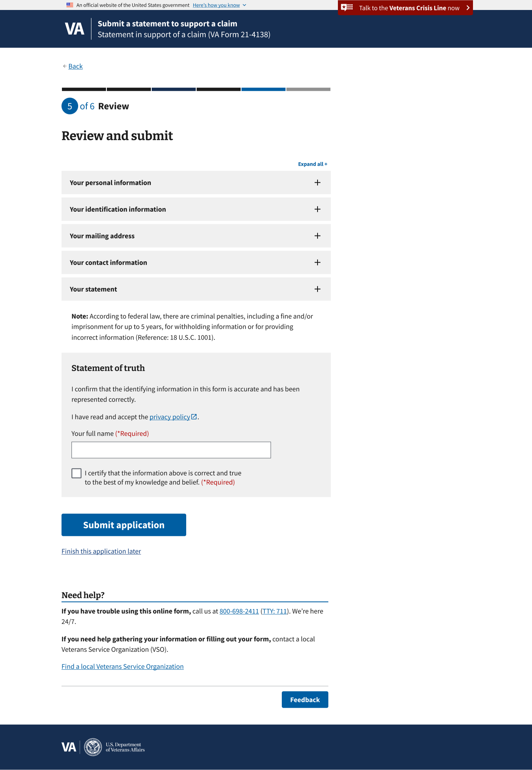This screenshot has width=532, height=770.
Task: Click the US flag icon in top banner
Action: (70, 5)
